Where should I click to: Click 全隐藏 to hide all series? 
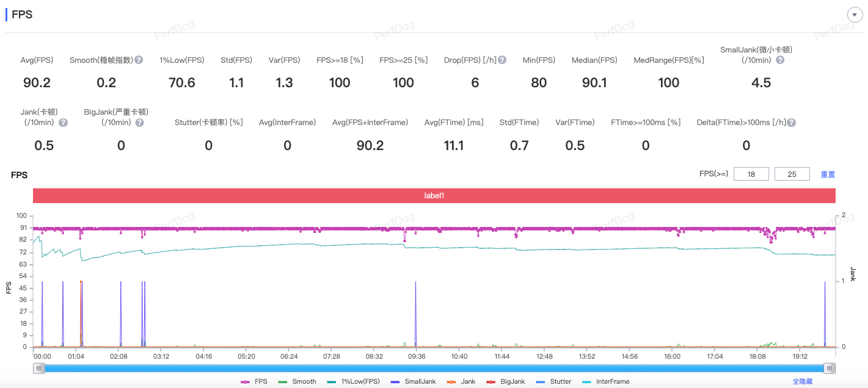[802, 381]
